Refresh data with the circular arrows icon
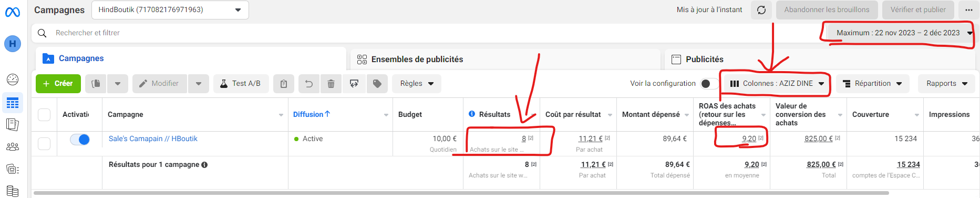 [x=761, y=10]
